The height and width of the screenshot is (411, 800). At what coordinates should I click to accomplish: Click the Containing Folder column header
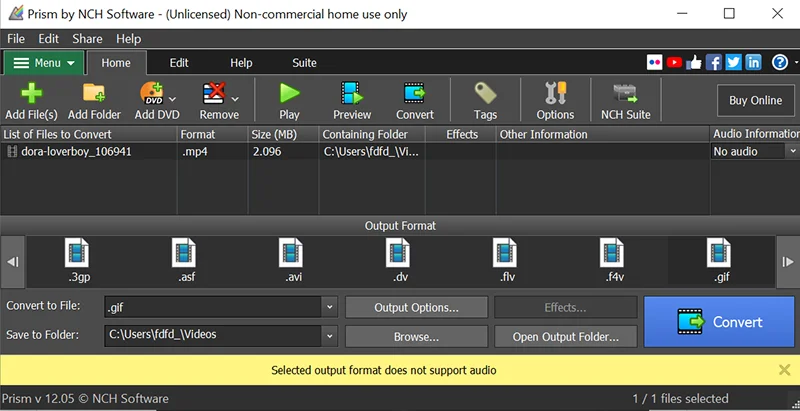(x=372, y=134)
